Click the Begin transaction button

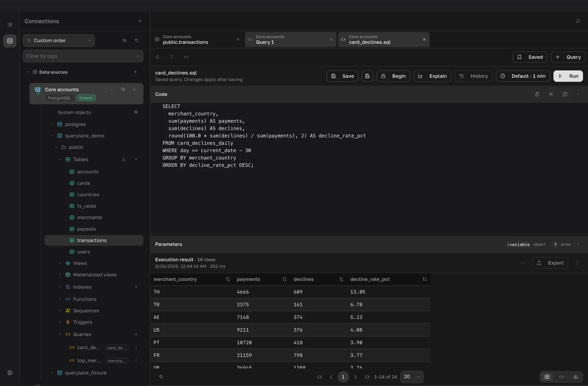tap(393, 76)
